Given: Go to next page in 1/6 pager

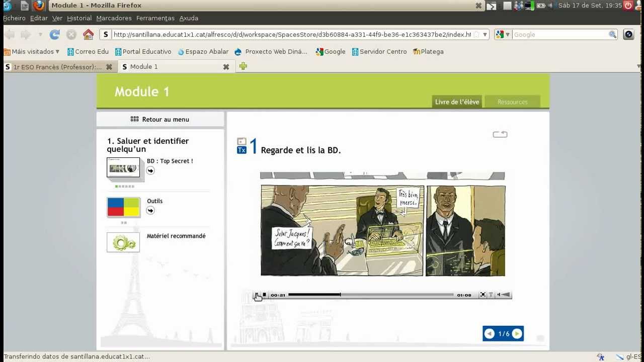Looking at the screenshot, I should click(x=517, y=334).
